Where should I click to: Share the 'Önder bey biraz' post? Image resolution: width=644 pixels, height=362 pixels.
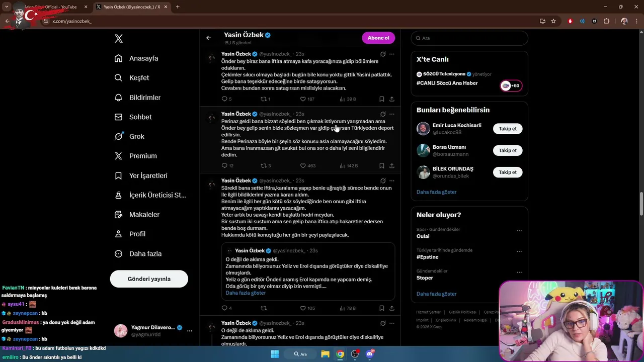coord(392,99)
